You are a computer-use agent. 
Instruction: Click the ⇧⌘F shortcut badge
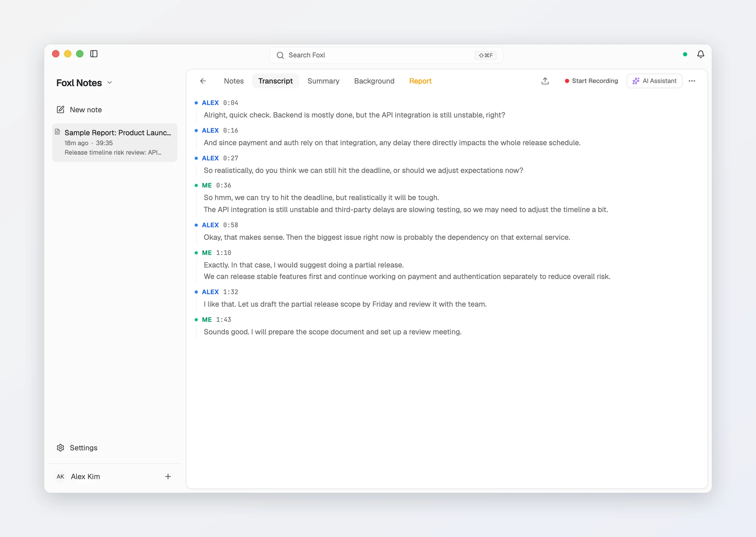coord(486,55)
